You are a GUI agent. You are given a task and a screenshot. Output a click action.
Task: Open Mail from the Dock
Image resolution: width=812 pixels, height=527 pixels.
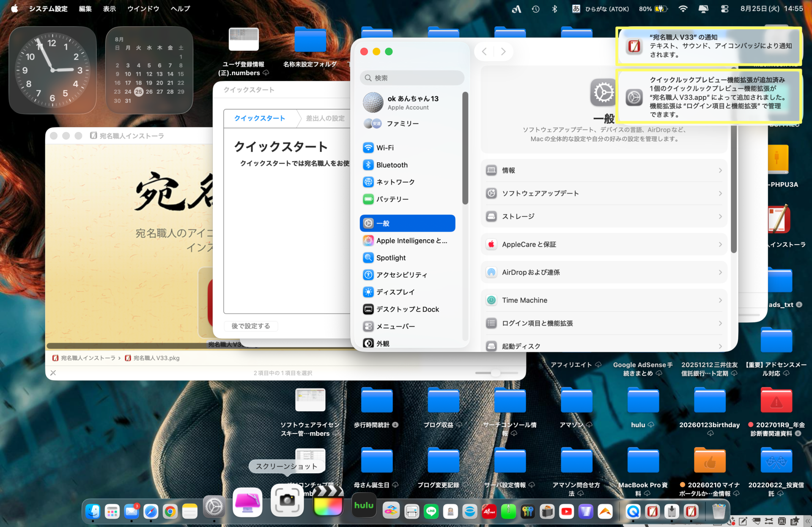132,512
